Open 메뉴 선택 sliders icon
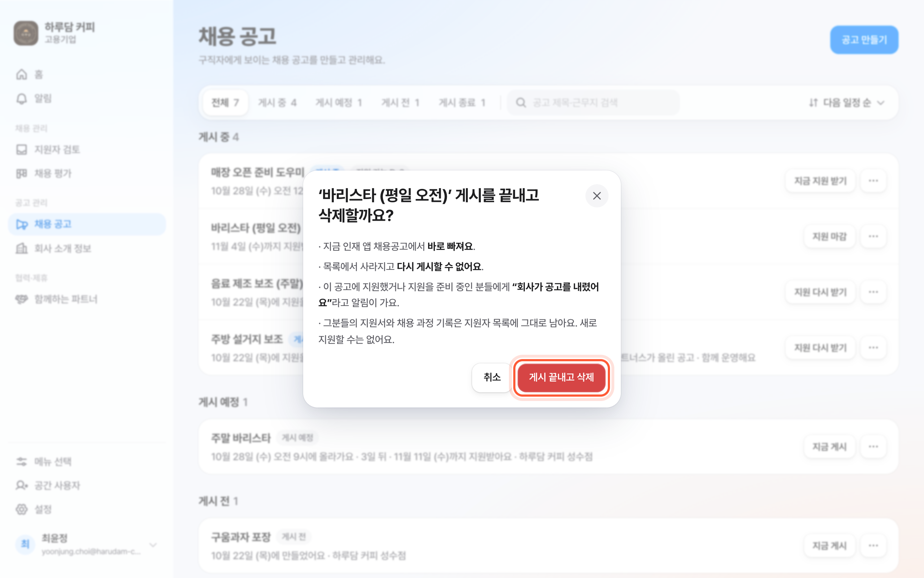 tap(22, 461)
